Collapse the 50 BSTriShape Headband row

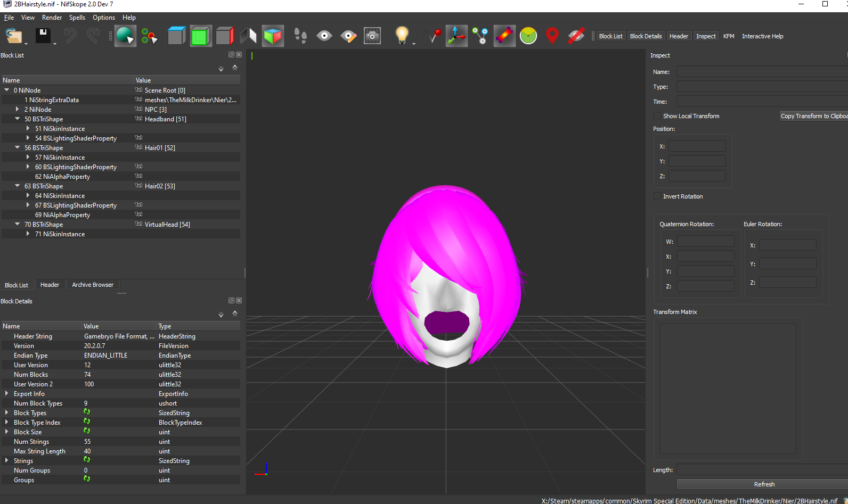[x=17, y=119]
